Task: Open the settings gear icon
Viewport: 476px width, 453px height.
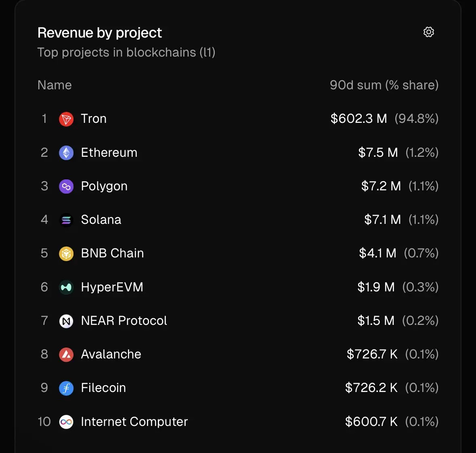Action: [428, 32]
